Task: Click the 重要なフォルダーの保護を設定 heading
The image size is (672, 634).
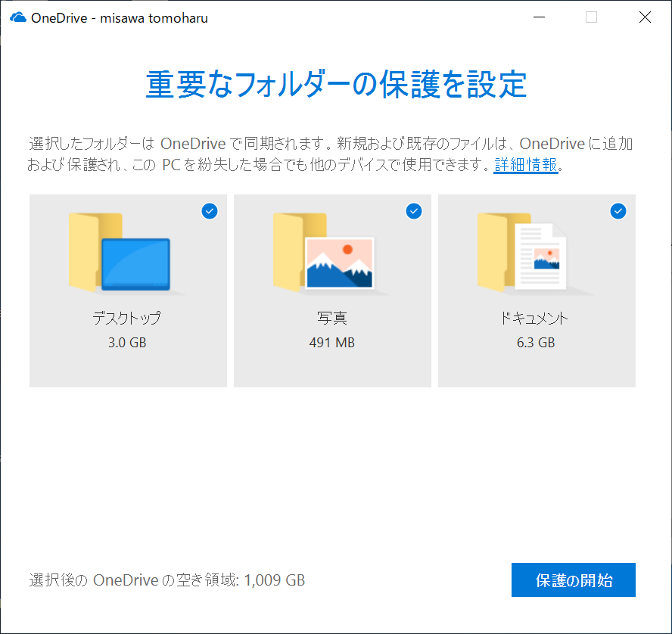Action: [x=337, y=84]
